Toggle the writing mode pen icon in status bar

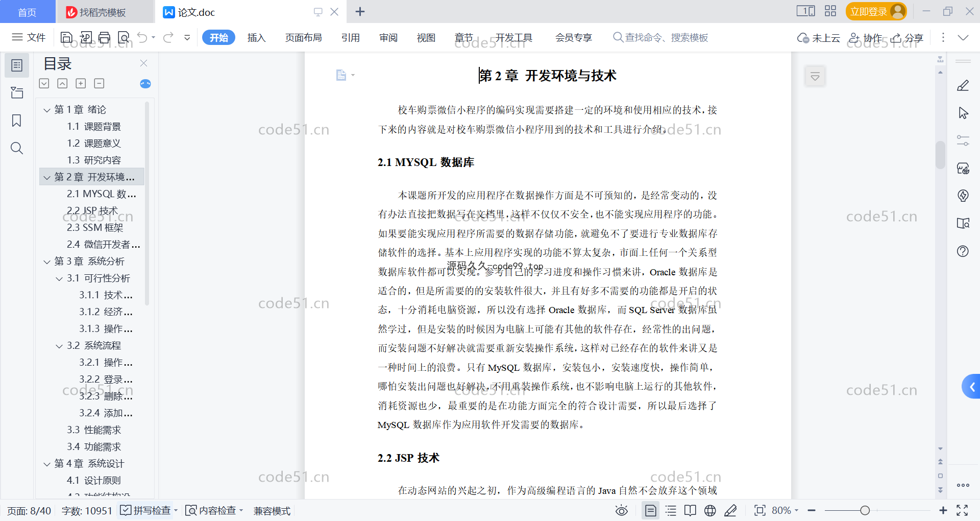[x=730, y=510]
